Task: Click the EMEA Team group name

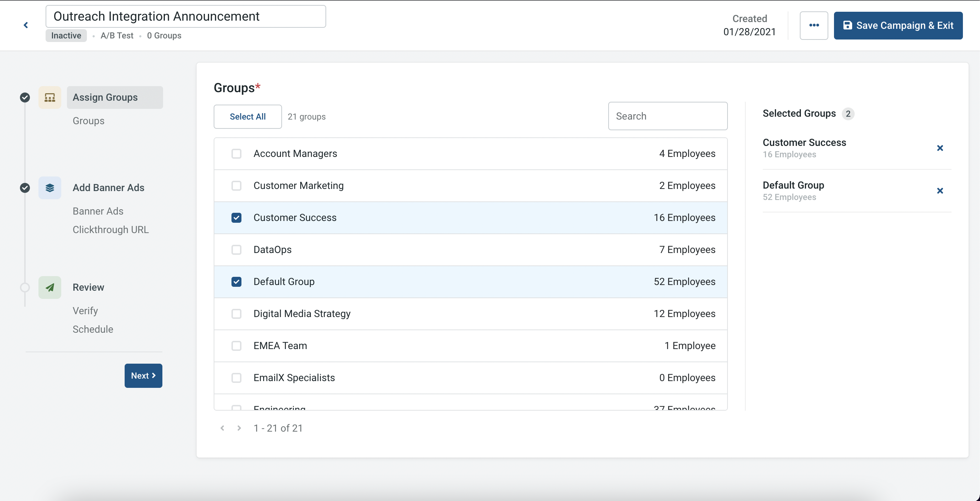Action: [x=280, y=346]
